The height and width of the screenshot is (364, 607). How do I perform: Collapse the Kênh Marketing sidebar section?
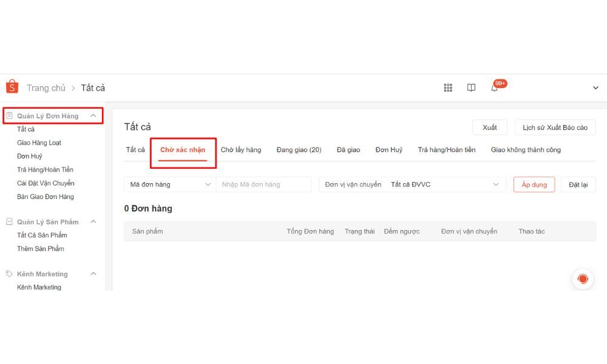[93, 274]
